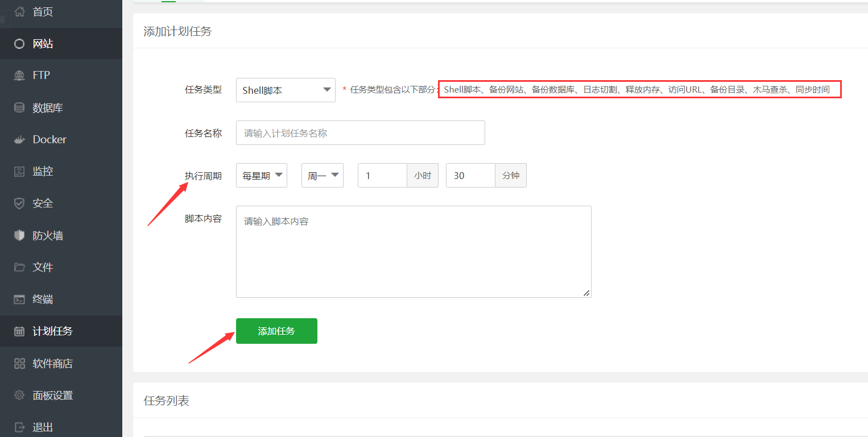The width and height of the screenshot is (868, 437).
Task: Click the software store grid icon
Action: [19, 364]
